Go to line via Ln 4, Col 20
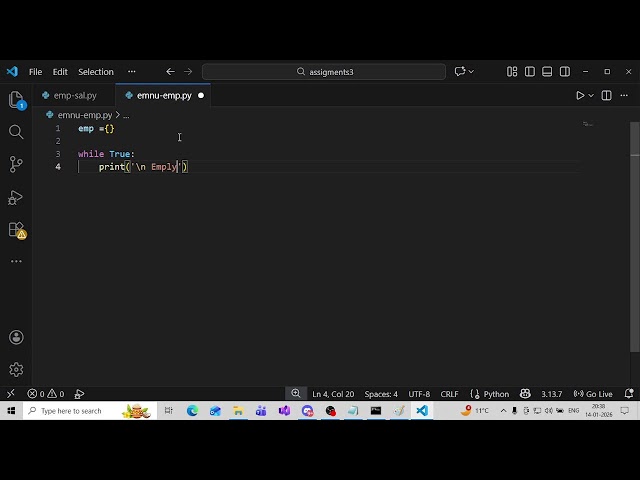This screenshot has width=640, height=480. click(x=333, y=394)
